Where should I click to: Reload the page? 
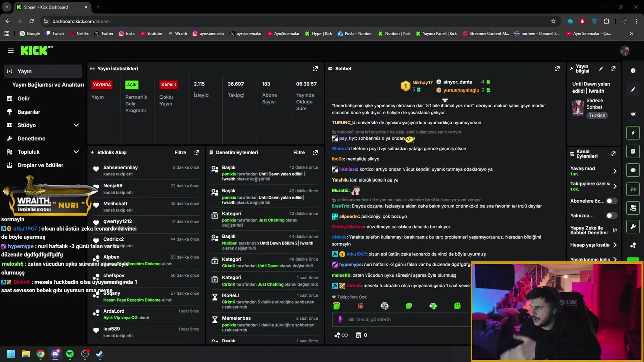(x=31, y=21)
